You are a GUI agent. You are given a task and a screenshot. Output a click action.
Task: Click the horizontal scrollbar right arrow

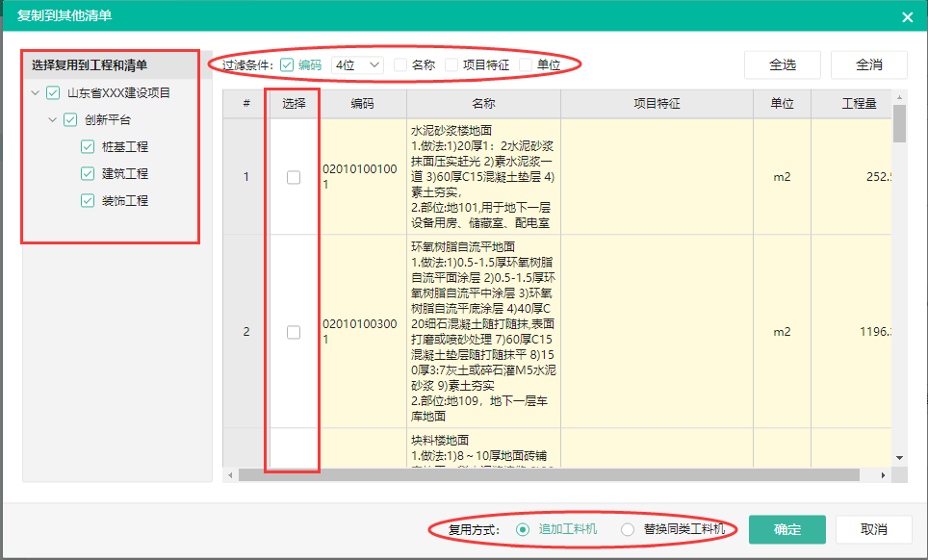(883, 475)
